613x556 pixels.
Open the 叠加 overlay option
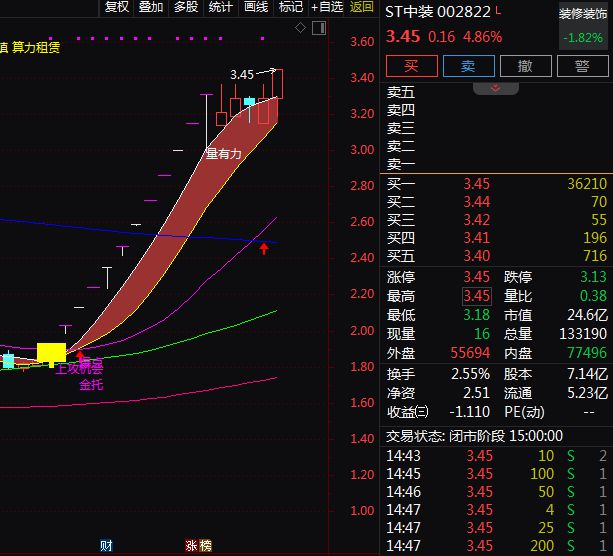151,7
